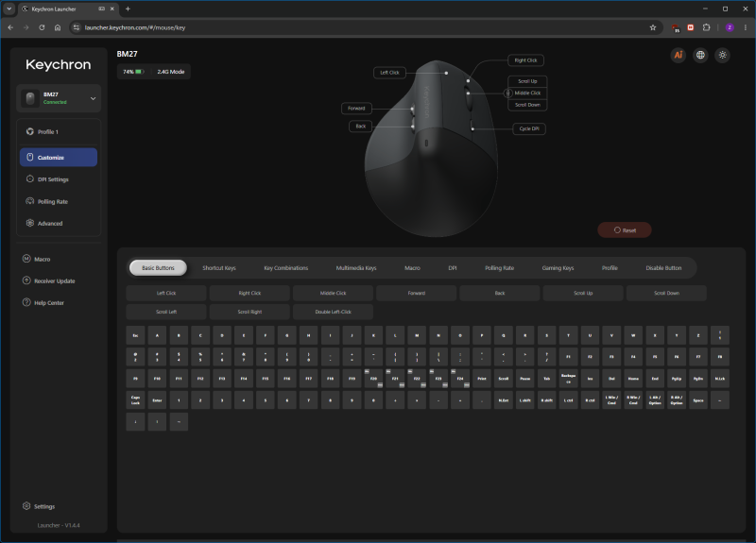
Task: Assign the Scroll Up basic button
Action: tap(583, 293)
